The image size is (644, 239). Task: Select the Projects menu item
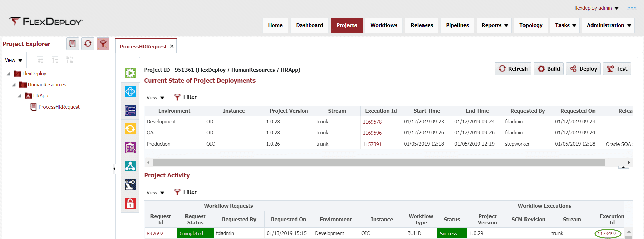(346, 25)
